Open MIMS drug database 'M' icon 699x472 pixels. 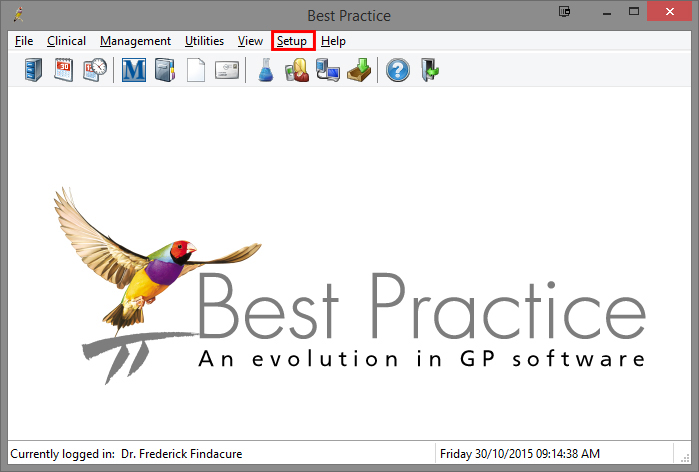133,71
